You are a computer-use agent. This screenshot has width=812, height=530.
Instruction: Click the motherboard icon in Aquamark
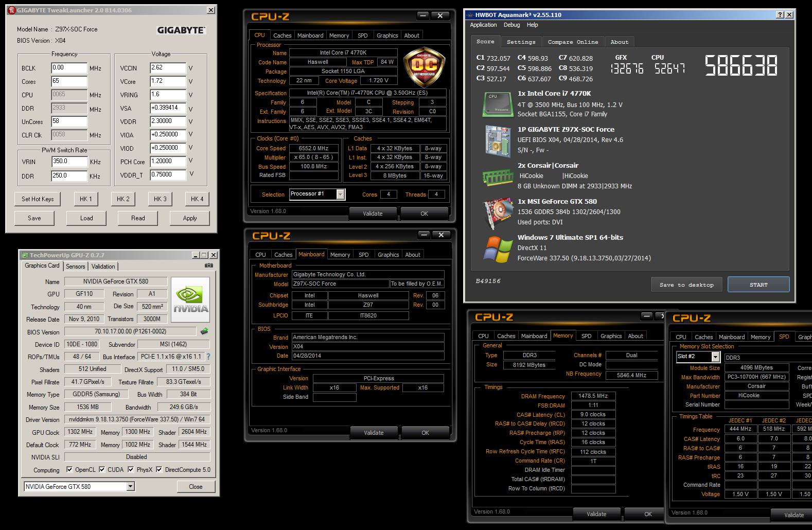pos(498,141)
